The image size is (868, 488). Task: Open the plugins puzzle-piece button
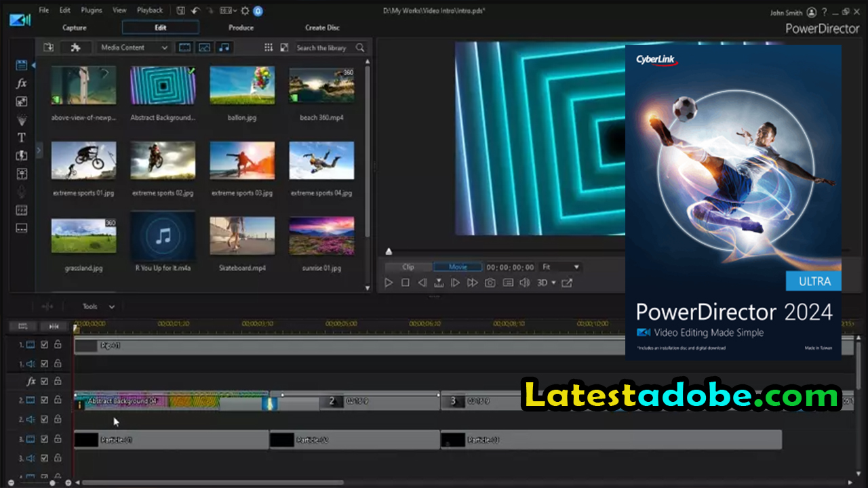[76, 47]
